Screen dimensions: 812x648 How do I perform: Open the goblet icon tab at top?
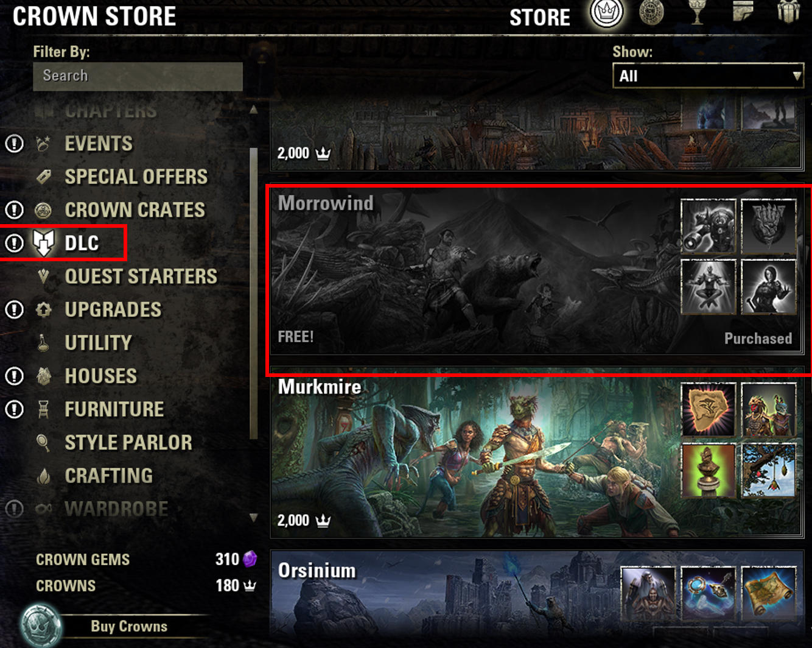(x=696, y=13)
